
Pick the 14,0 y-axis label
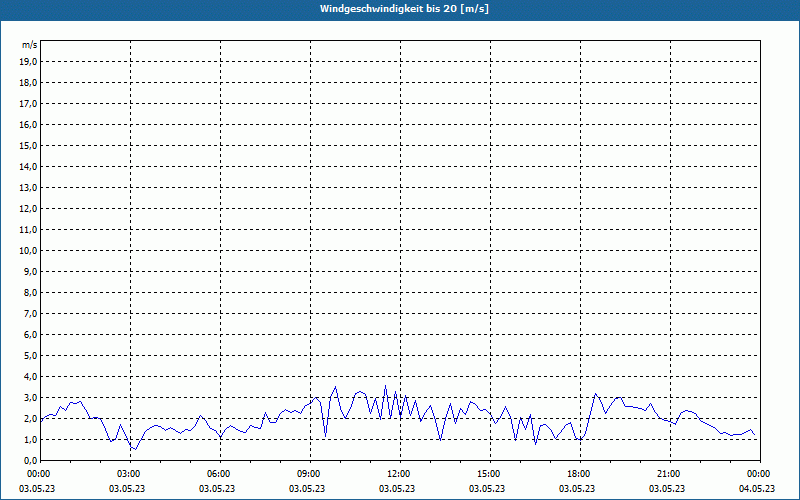click(x=30, y=166)
